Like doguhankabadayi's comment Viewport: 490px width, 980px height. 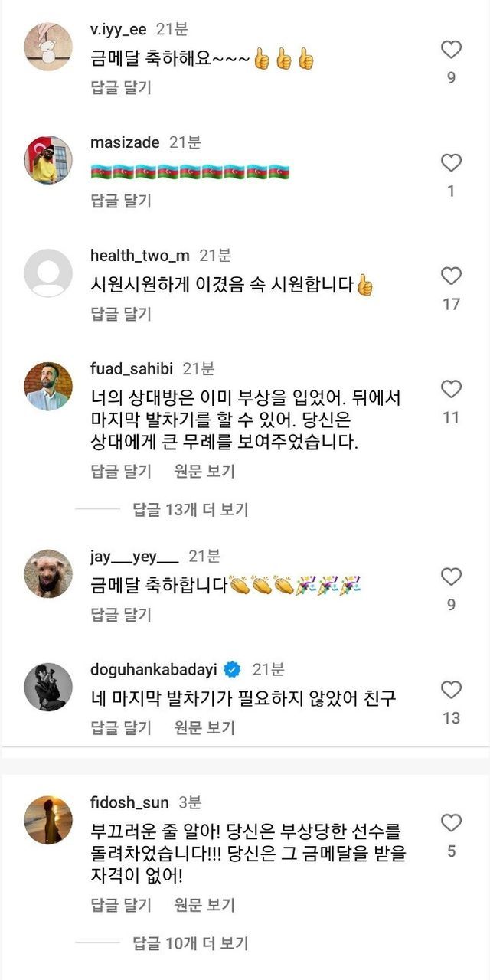tap(451, 690)
